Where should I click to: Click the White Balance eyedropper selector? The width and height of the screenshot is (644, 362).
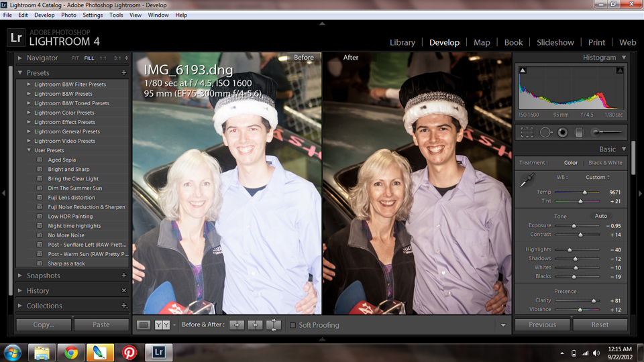coord(527,179)
